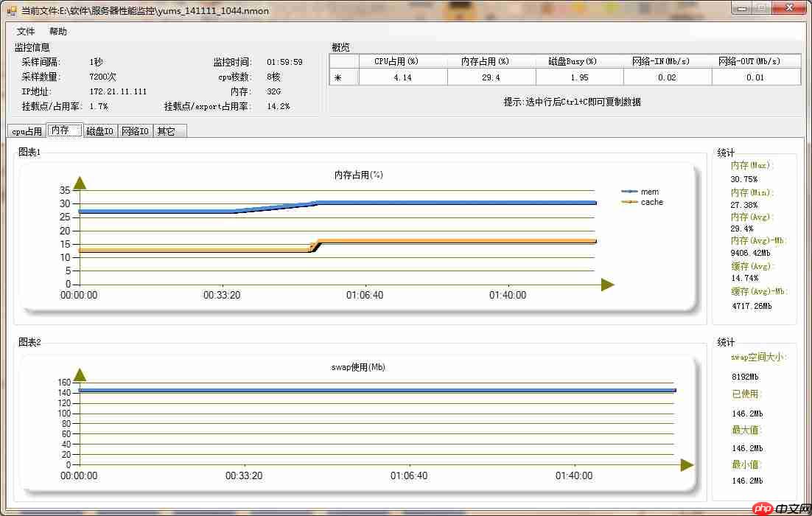The image size is (812, 516).
Task: Click the green x-axis arrow on 内存占用 chart
Action: tap(606, 284)
